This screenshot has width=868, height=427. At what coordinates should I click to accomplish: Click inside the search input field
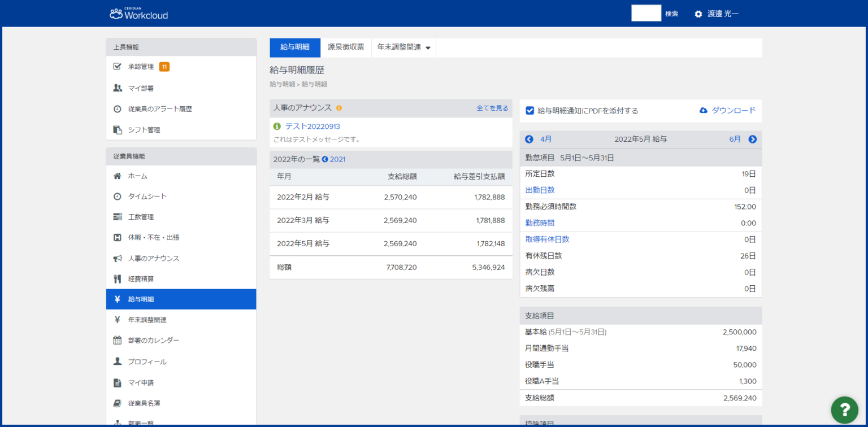(x=646, y=13)
